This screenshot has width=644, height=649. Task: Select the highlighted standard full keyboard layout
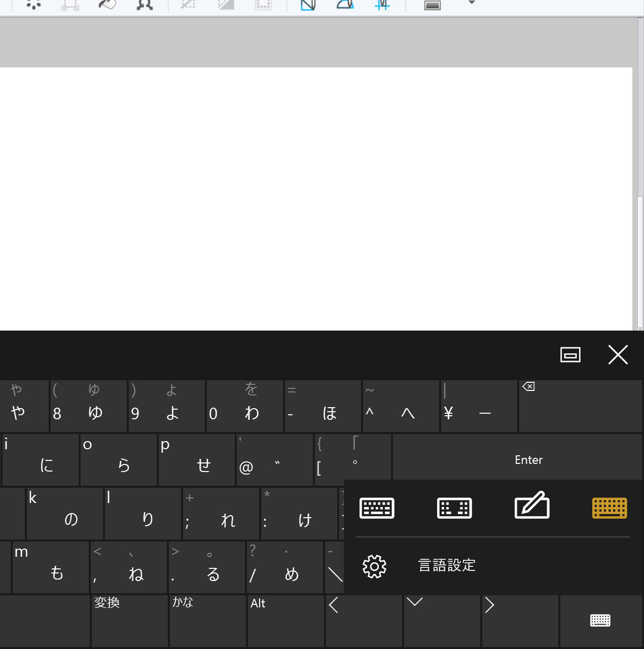click(610, 508)
